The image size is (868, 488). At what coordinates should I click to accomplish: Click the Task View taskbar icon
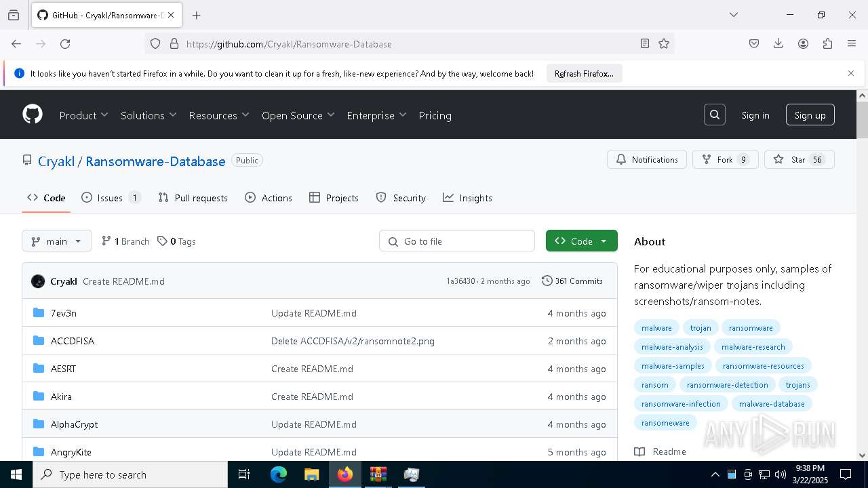244,474
